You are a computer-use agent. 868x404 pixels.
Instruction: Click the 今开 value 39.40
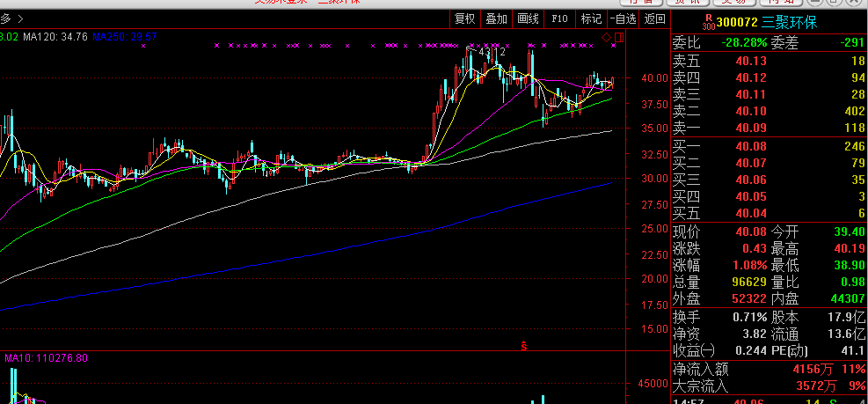tap(849, 231)
